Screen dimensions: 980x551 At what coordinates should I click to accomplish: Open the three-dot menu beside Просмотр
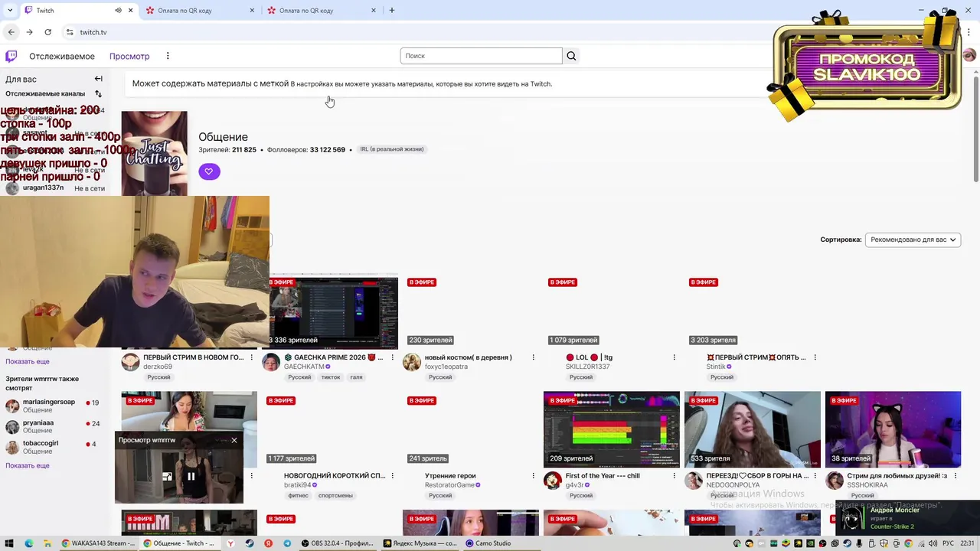(x=168, y=56)
